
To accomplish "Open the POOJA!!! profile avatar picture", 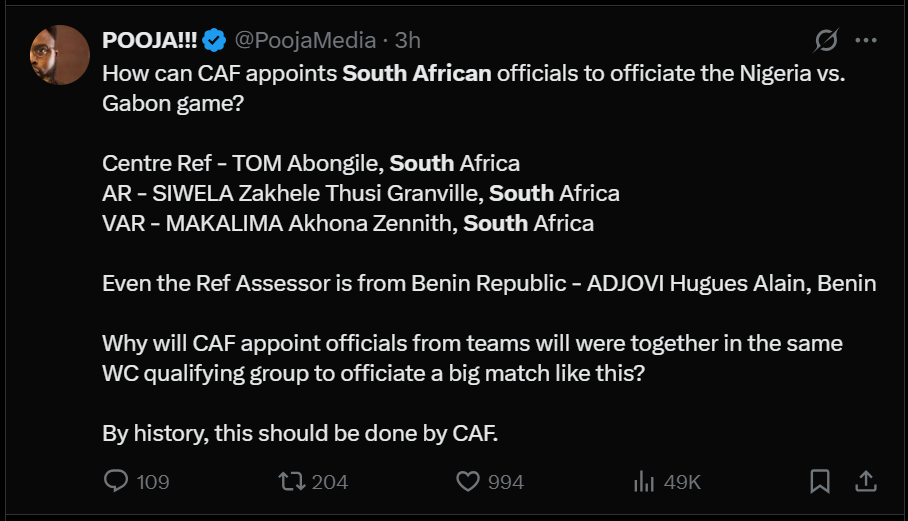I will (59, 54).
